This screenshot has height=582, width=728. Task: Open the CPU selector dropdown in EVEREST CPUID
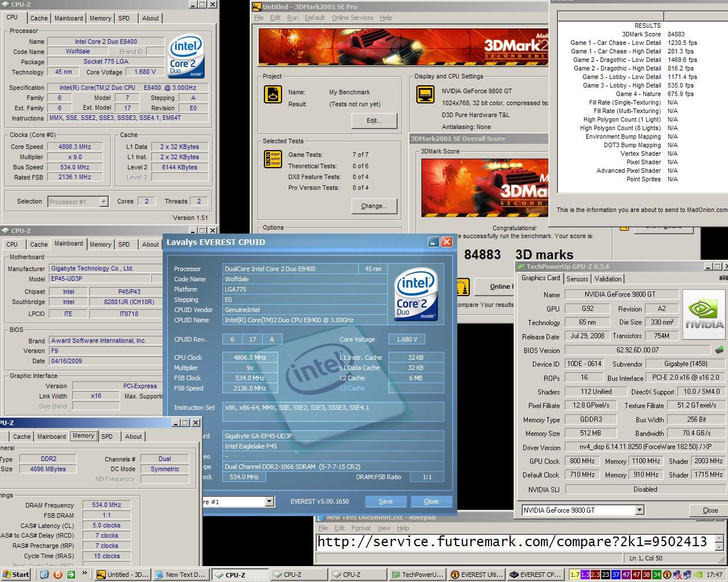tap(269, 501)
